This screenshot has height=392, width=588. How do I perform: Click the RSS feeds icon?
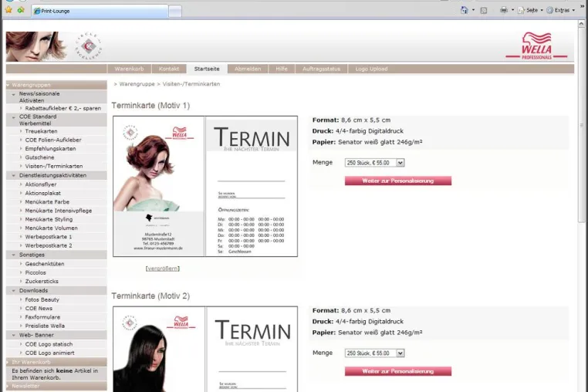484,11
